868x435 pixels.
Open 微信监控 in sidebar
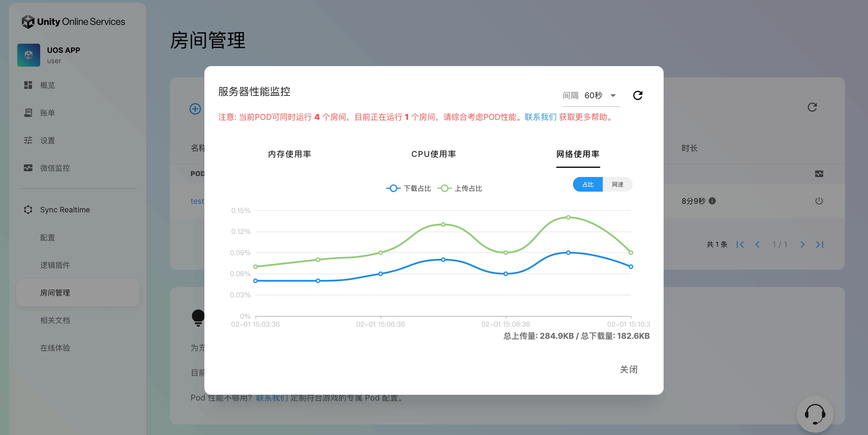click(55, 168)
